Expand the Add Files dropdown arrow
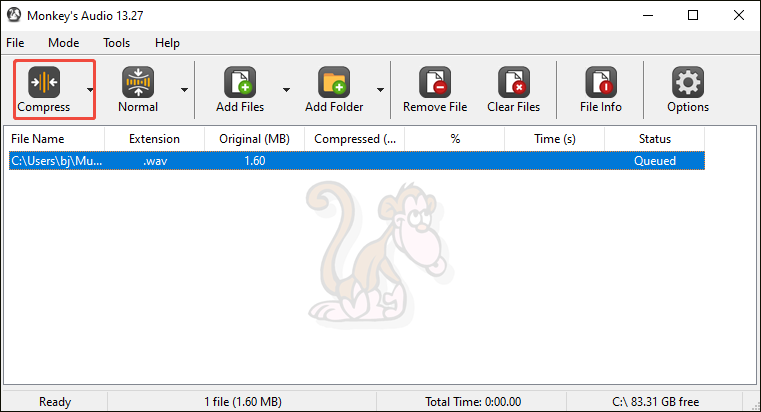 pyautogui.click(x=286, y=90)
